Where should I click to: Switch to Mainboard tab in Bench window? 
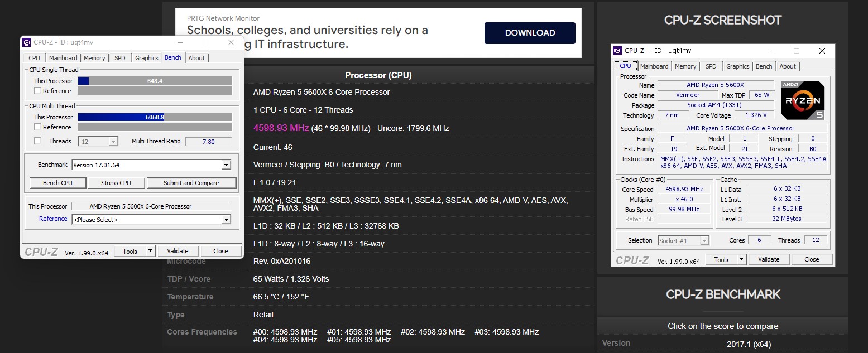(x=63, y=58)
